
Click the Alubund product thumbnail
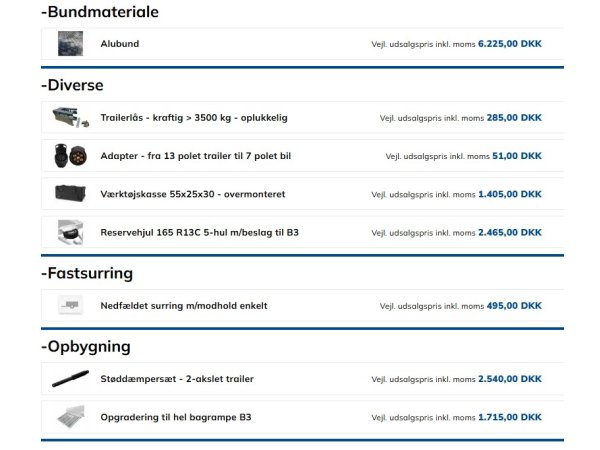tap(70, 44)
